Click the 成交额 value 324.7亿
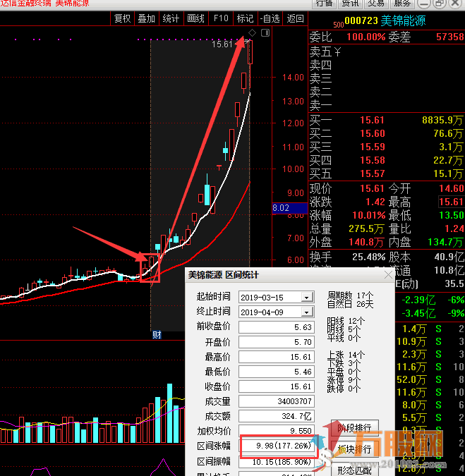Image resolution: width=465 pixels, height=476 pixels. point(277,416)
